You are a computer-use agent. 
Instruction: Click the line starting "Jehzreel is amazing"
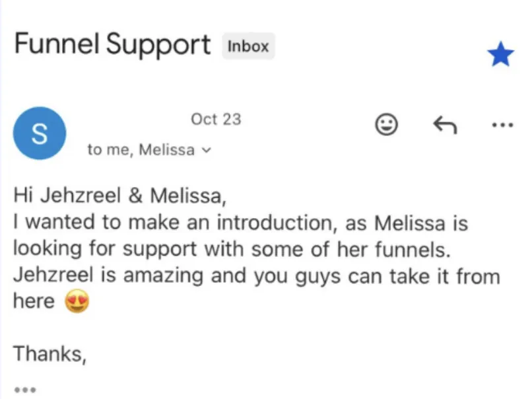pos(256,275)
